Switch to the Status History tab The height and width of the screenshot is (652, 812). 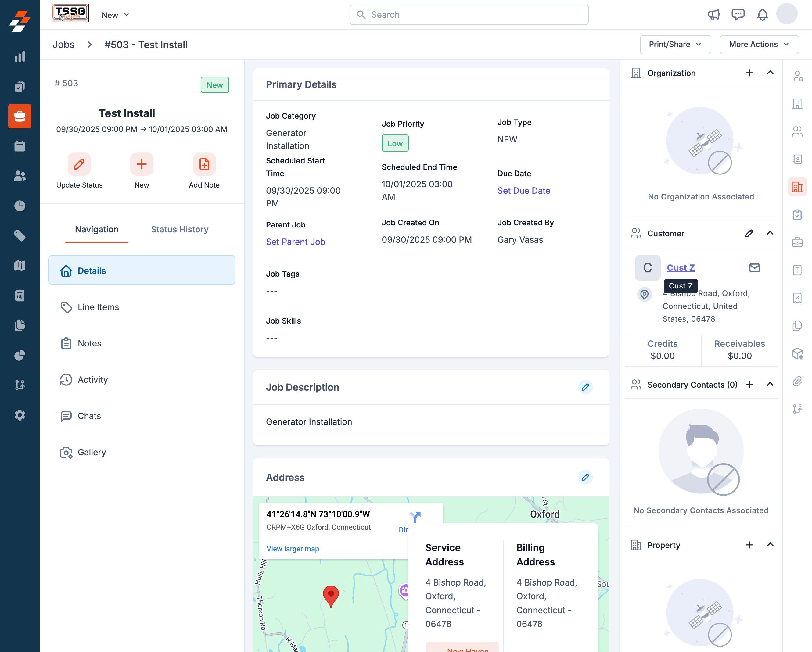(180, 229)
